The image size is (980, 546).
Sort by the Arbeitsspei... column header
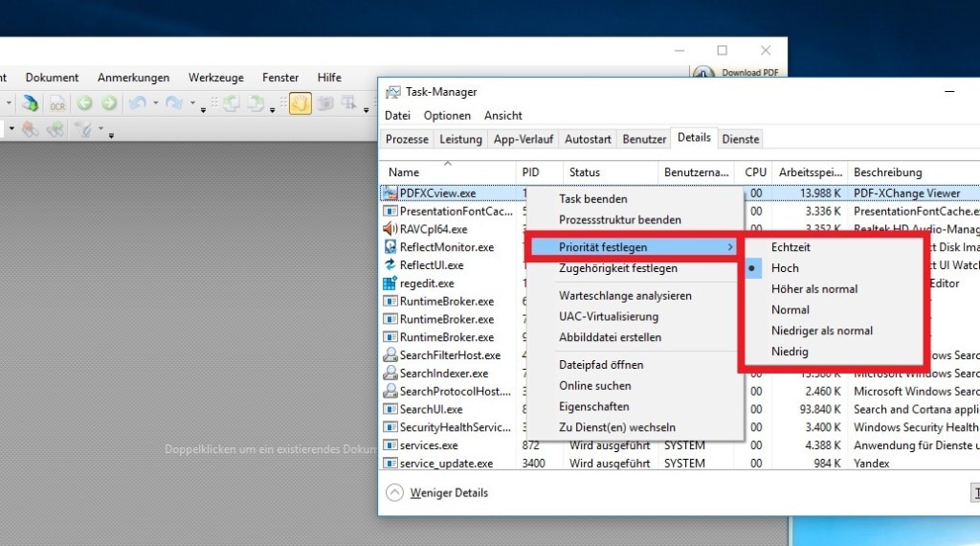pyautogui.click(x=811, y=172)
